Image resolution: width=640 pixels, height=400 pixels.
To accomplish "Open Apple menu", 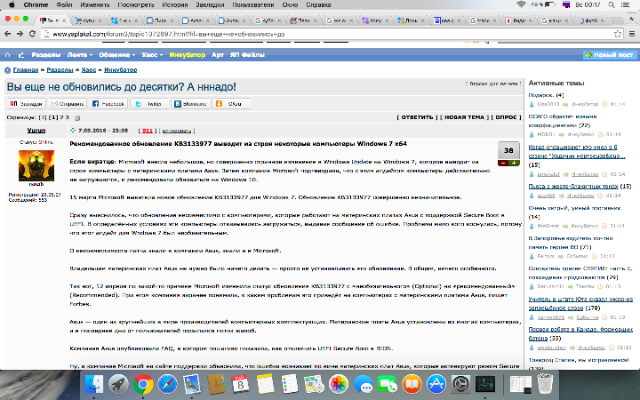I will (x=11, y=5).
